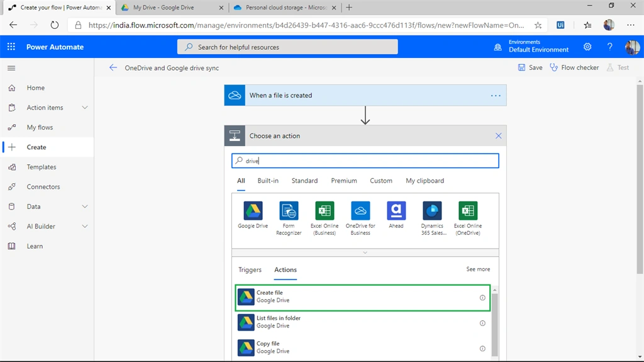Show info for List files in folder
Image resolution: width=644 pixels, height=362 pixels.
482,323
